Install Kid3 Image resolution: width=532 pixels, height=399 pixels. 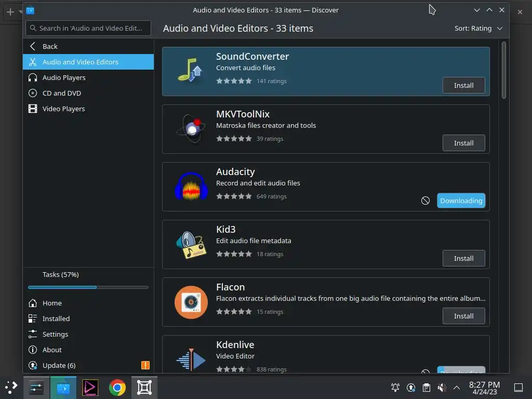tap(463, 258)
